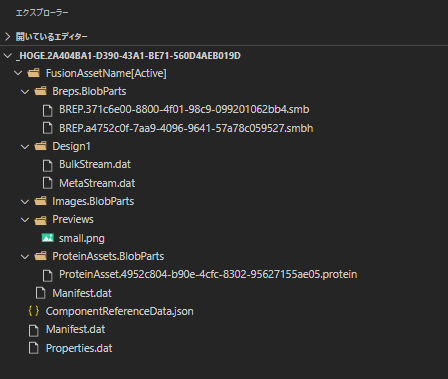The width and height of the screenshot is (448, 379).
Task: Select the Design1 folder name
Action: (71, 146)
